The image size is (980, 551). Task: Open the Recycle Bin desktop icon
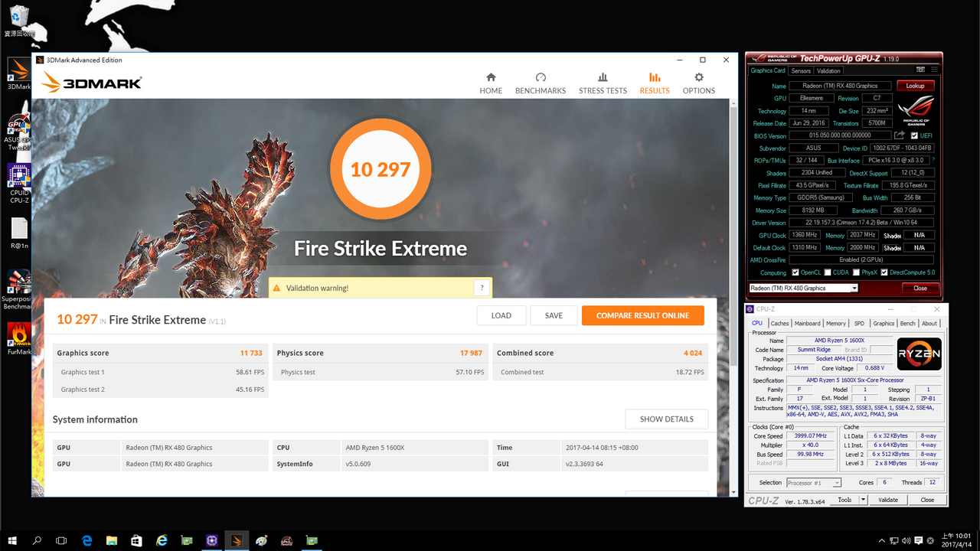point(19,20)
